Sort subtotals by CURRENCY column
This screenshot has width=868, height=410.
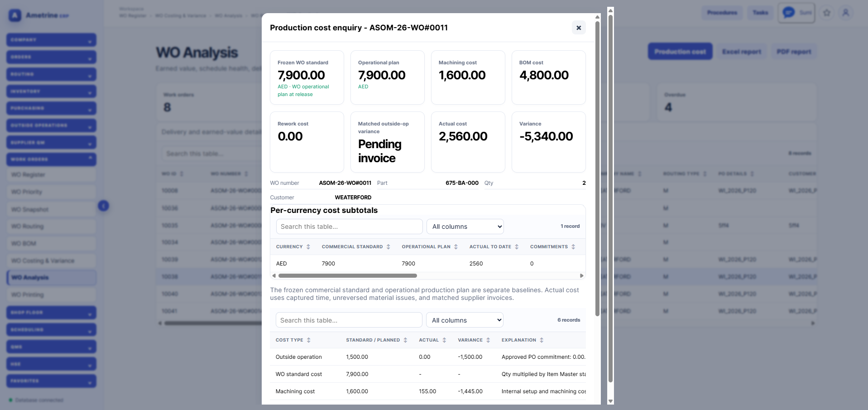tap(308, 247)
